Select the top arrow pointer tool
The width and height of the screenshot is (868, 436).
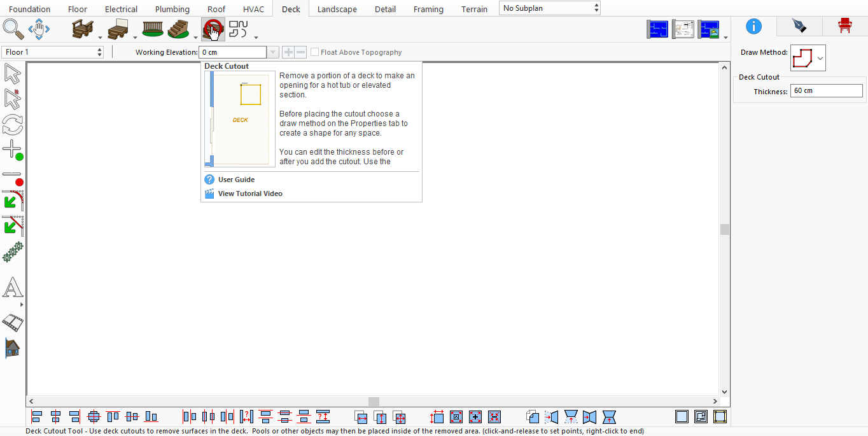13,74
